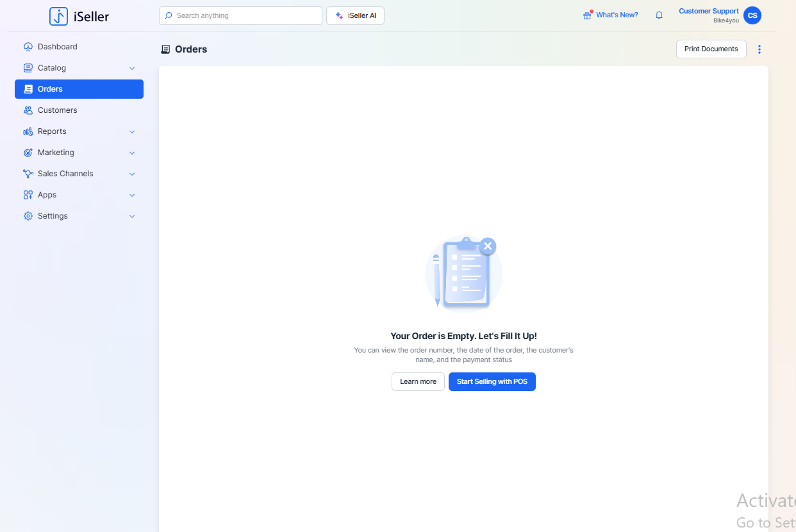The image size is (796, 532).
Task: Open the CS user avatar
Action: pyautogui.click(x=752, y=15)
